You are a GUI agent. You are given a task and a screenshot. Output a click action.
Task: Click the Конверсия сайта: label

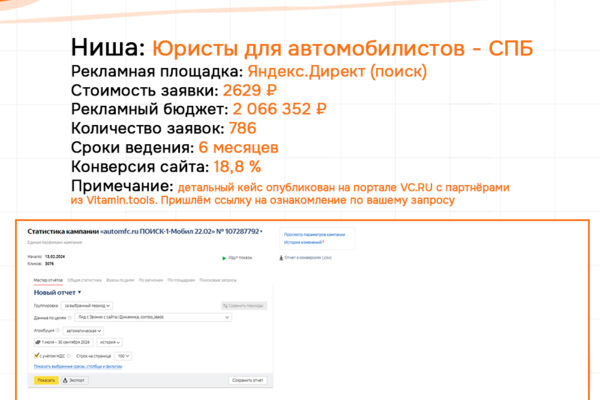(x=140, y=167)
